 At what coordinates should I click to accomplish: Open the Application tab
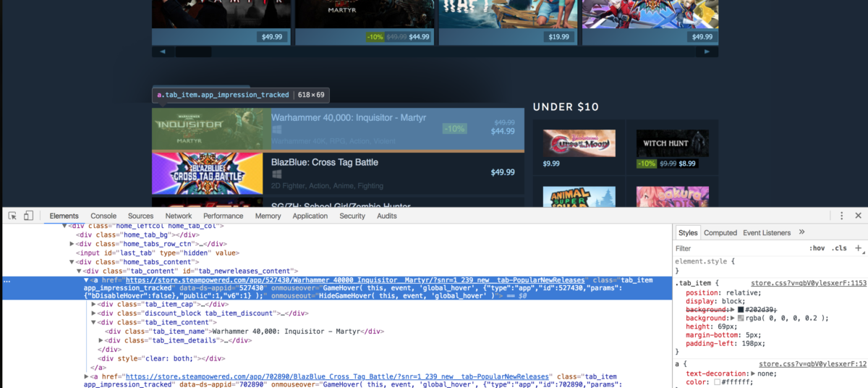pyautogui.click(x=310, y=216)
